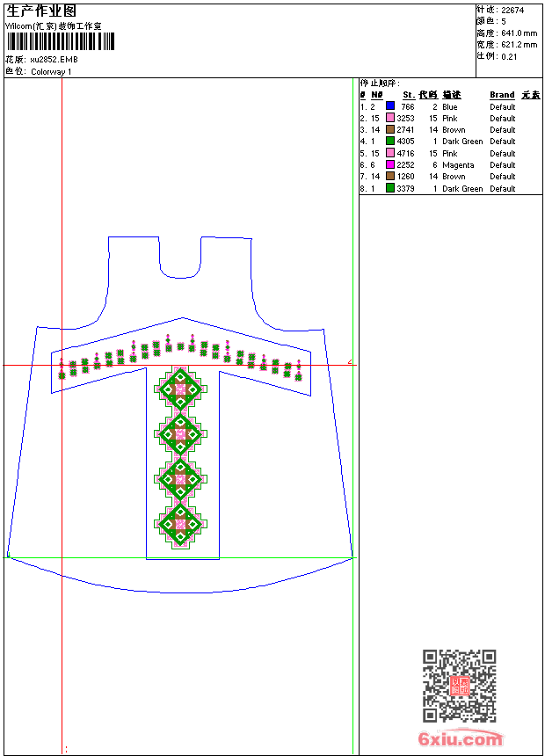This screenshot has height=756, width=545.
Task: Select the bottom diamond motif in the design
Action: 180,525
